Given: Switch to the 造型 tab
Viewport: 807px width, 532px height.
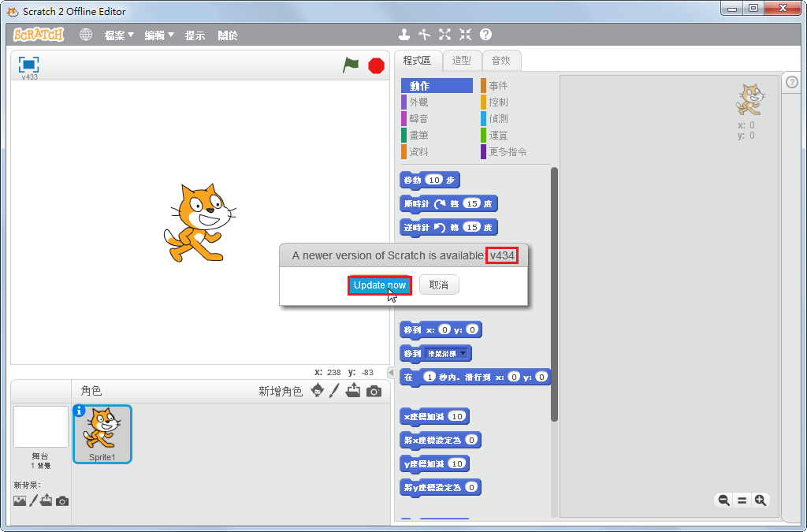Looking at the screenshot, I should pos(462,60).
